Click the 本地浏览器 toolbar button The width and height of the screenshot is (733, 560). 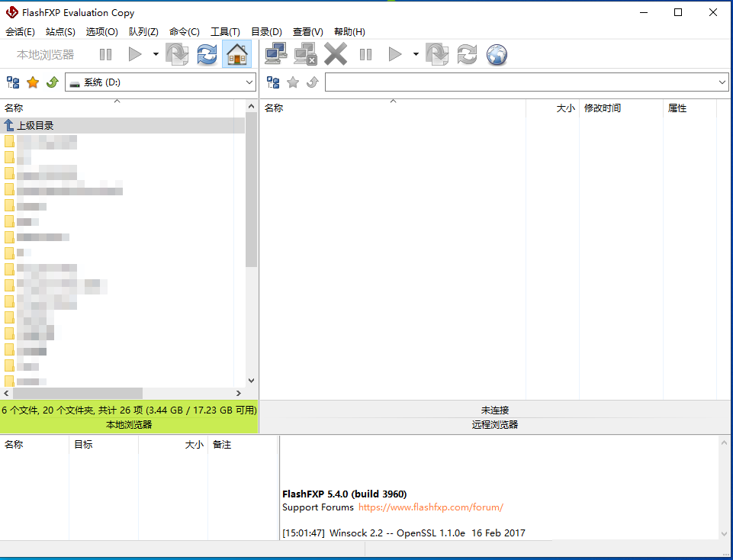tap(45, 55)
